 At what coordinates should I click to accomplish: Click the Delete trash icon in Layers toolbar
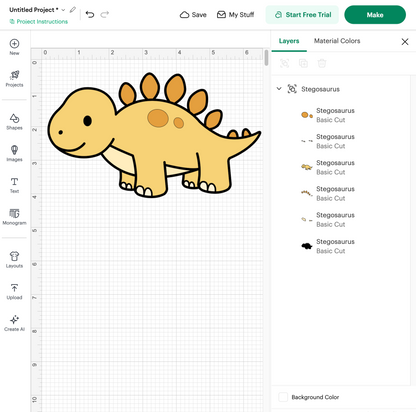[322, 63]
